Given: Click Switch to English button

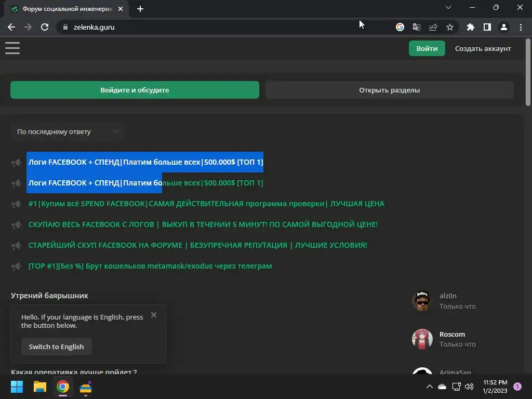Looking at the screenshot, I should 56,347.
